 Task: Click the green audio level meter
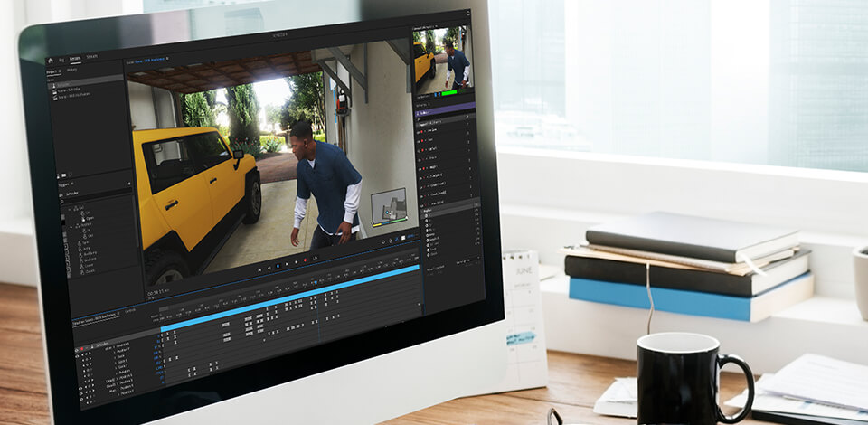pos(449,93)
